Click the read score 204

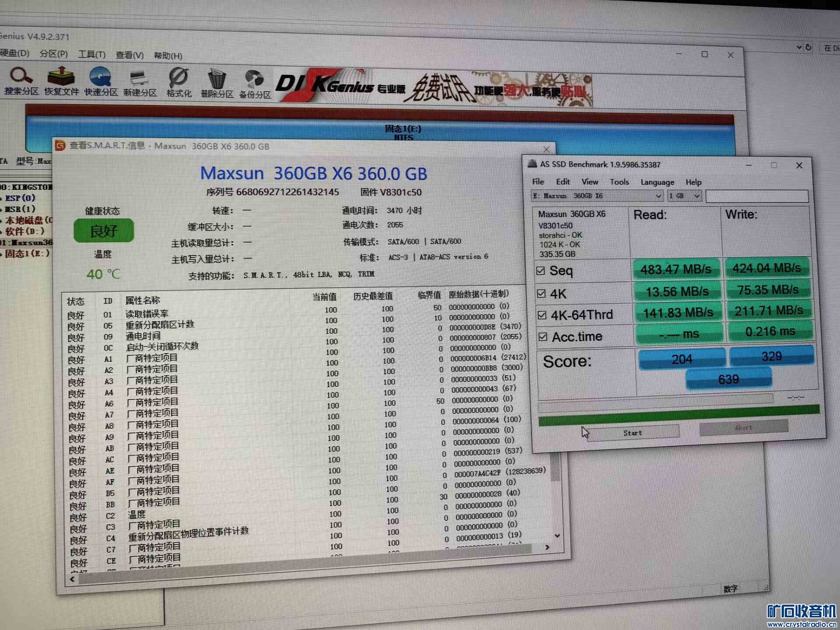click(x=682, y=359)
